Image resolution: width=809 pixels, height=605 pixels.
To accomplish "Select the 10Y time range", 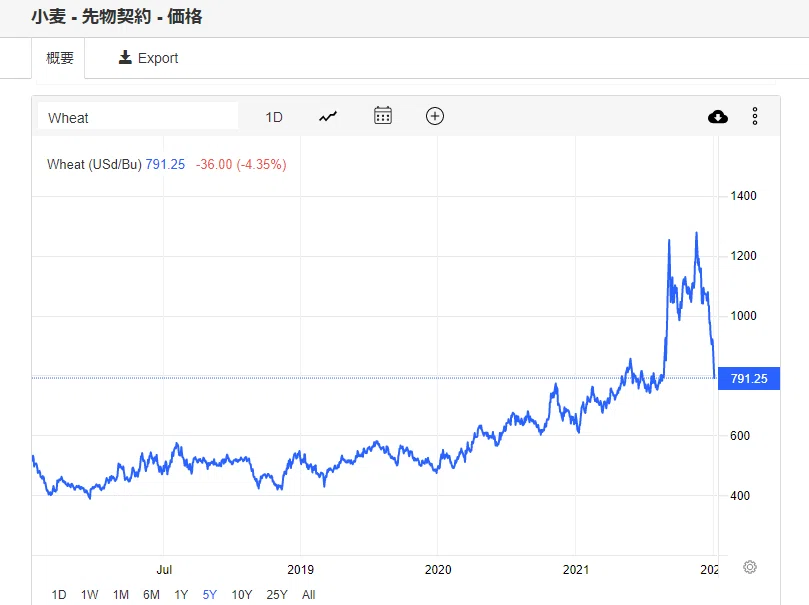I will [241, 595].
